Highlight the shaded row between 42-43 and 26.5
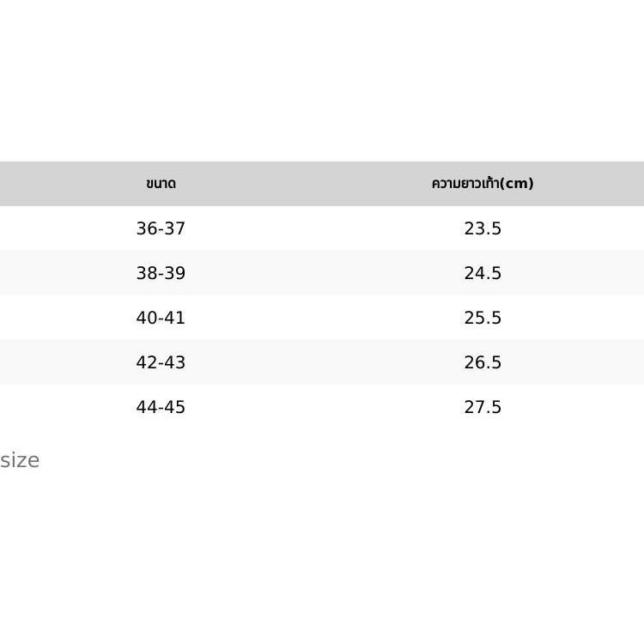Image resolution: width=644 pixels, height=644 pixels. pyautogui.click(x=322, y=362)
